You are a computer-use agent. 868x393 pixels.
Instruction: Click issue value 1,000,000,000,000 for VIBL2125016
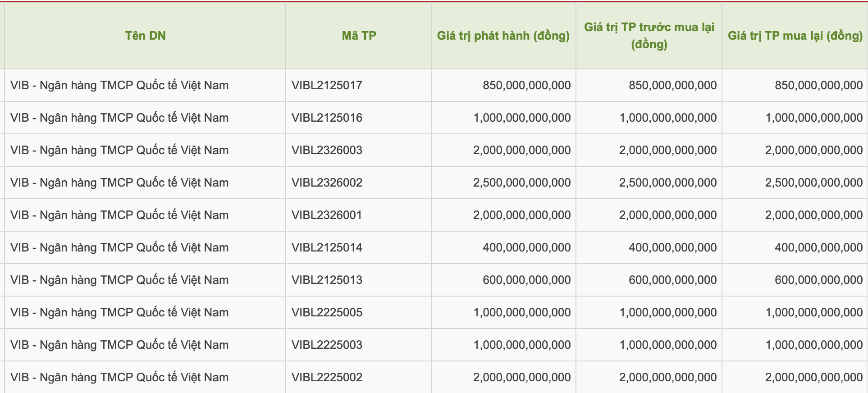[522, 118]
